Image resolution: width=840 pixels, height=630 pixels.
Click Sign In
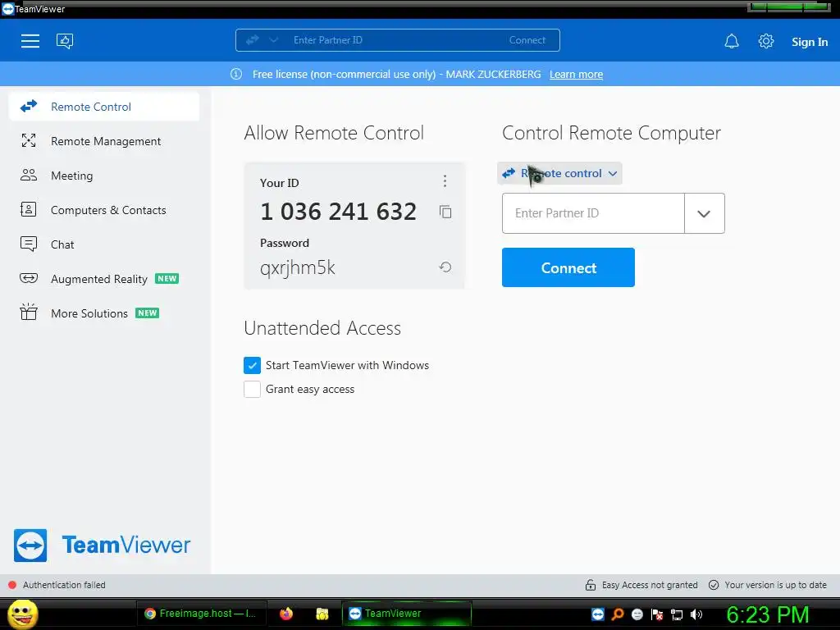(810, 42)
